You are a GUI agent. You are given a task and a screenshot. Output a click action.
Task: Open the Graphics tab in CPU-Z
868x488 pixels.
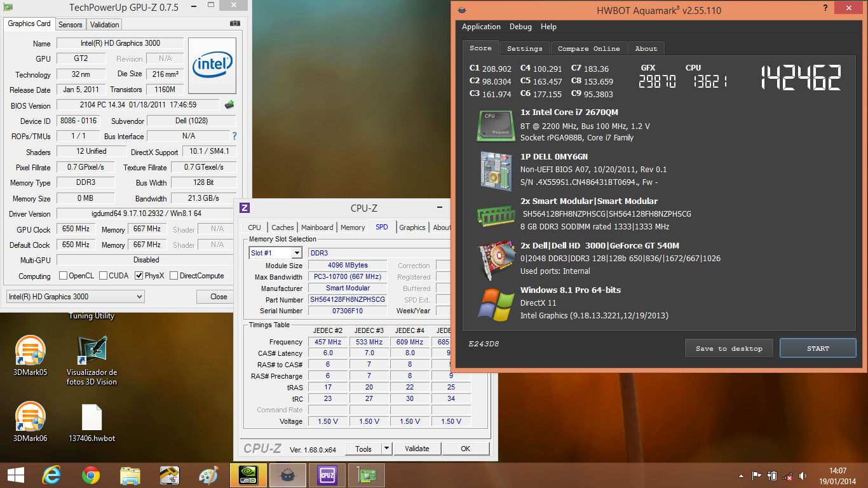coord(412,227)
